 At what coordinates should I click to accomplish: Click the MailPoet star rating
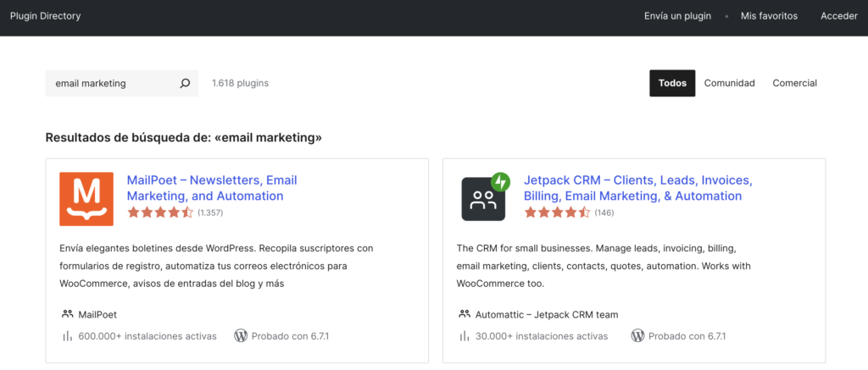(160, 213)
